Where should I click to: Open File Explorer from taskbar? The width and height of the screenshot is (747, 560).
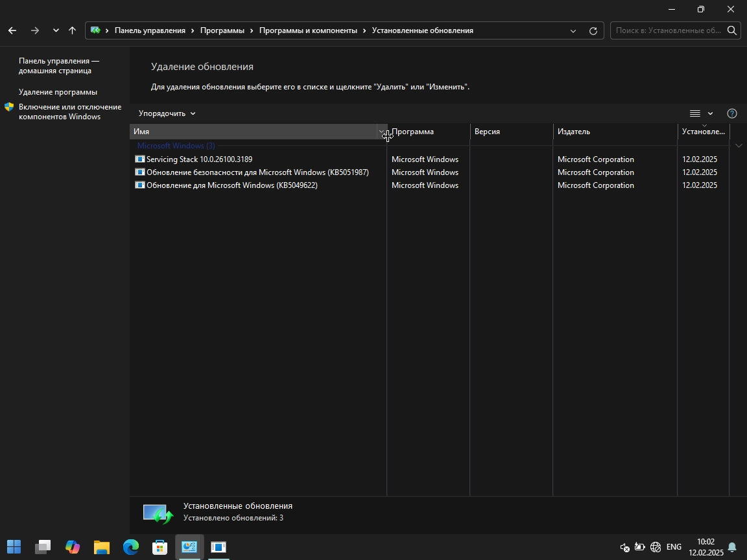coord(102,547)
